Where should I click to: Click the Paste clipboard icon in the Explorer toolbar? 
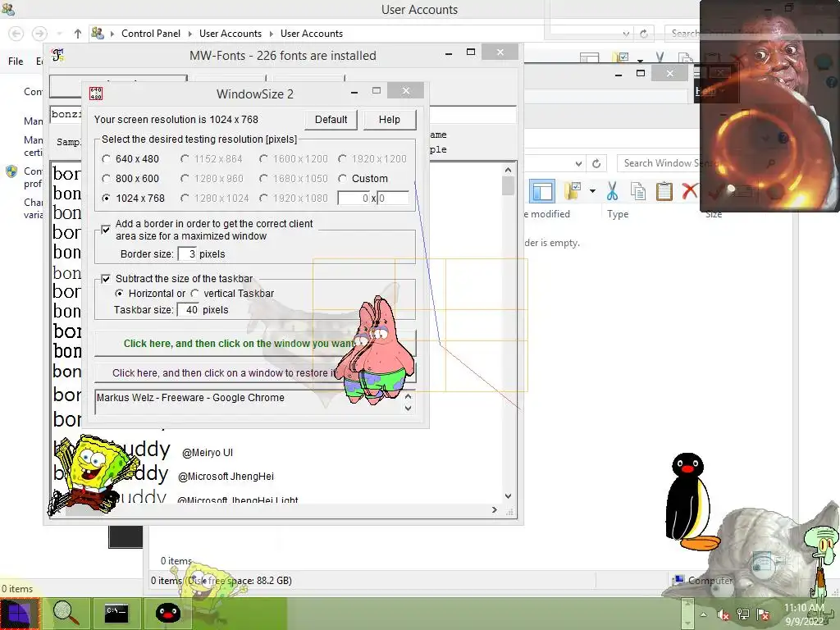pyautogui.click(x=664, y=191)
